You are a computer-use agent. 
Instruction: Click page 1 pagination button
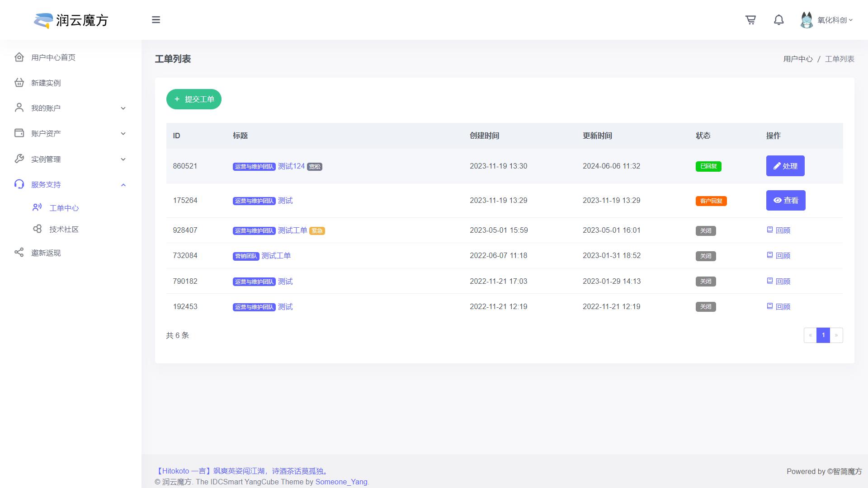tap(823, 335)
